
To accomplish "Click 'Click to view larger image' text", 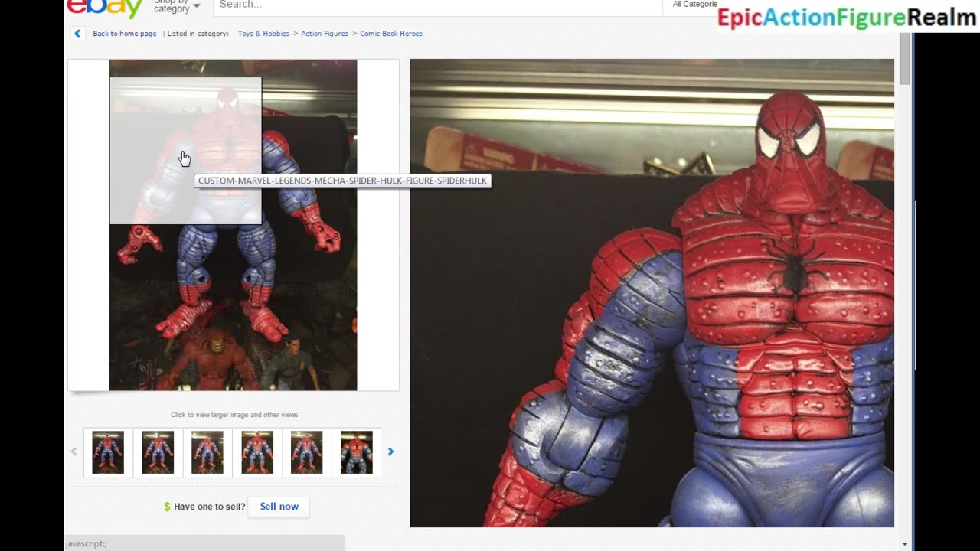I will coord(234,415).
